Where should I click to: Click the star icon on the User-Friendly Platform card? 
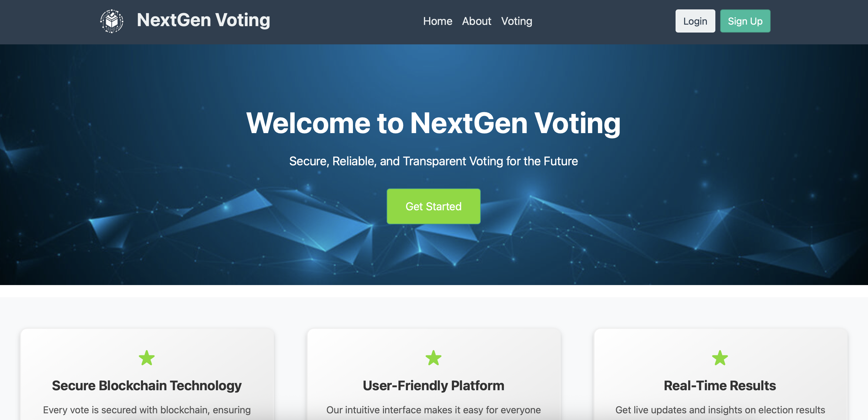click(434, 358)
